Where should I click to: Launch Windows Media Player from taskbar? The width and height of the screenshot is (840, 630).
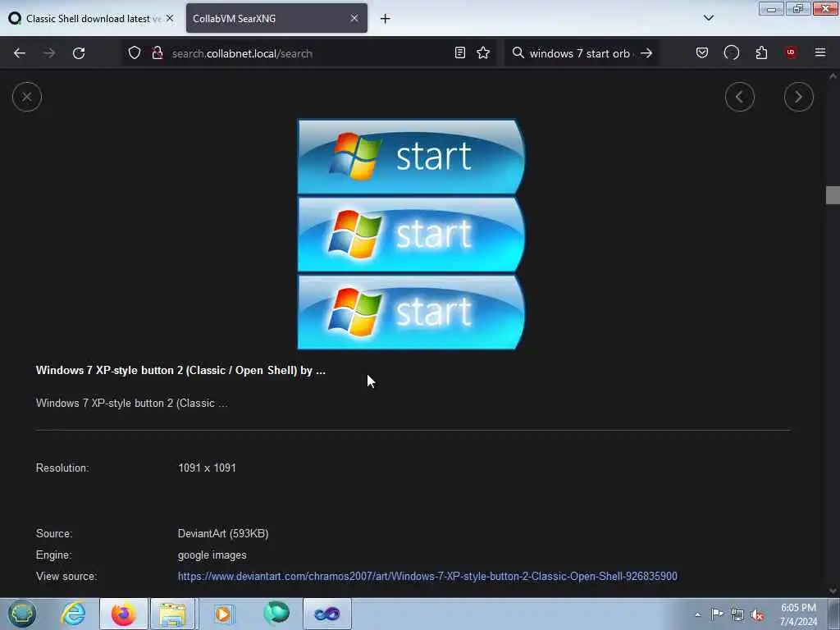click(x=223, y=614)
